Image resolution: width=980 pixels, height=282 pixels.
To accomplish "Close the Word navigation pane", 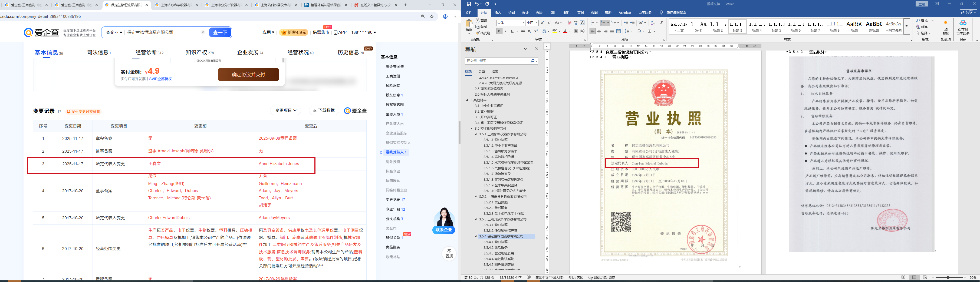I will 537,49.
